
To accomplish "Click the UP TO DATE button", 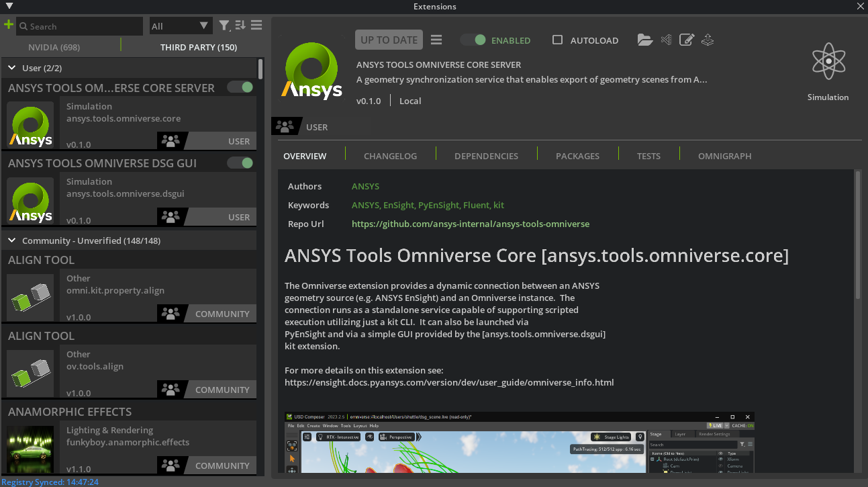I will [389, 40].
